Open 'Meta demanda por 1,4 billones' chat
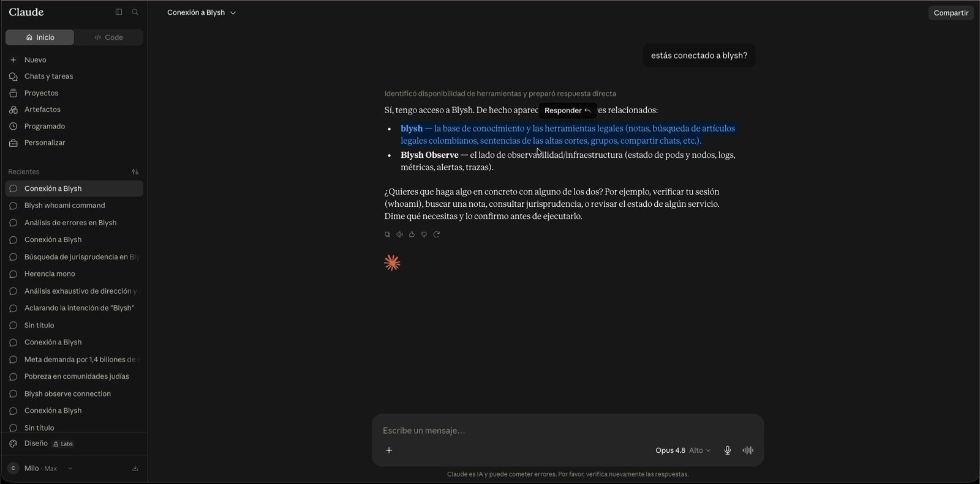980x484 pixels. pyautogui.click(x=74, y=359)
